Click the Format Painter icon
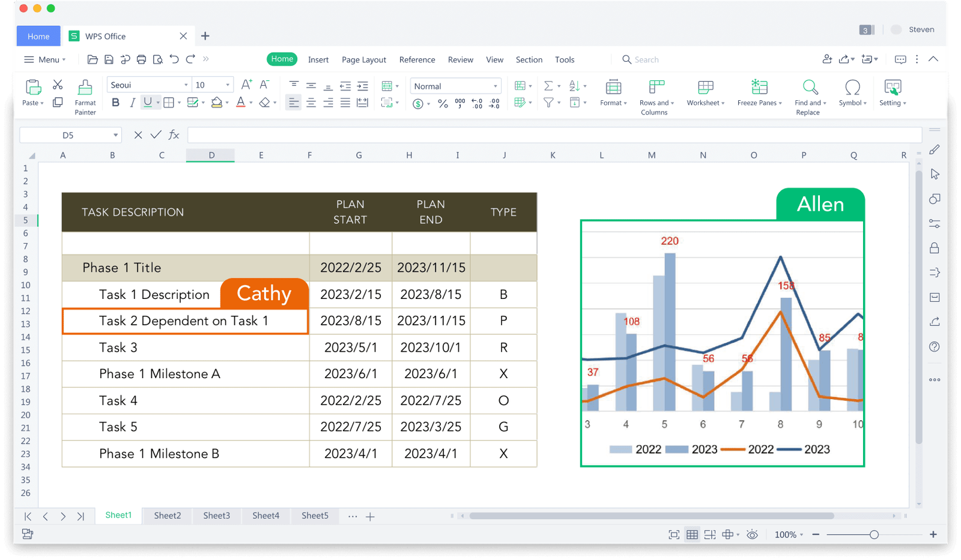The height and width of the screenshot is (560, 961). (85, 88)
